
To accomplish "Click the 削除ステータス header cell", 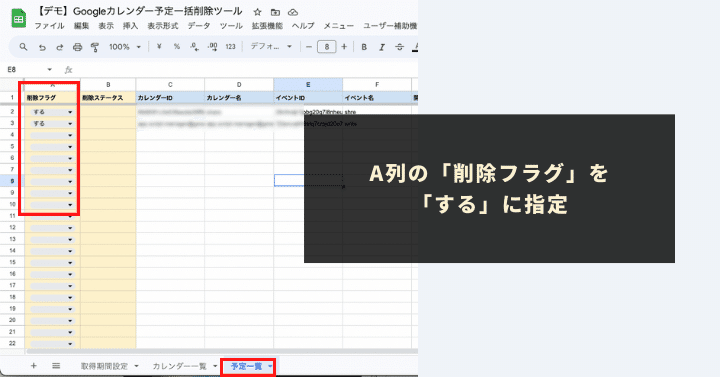I will tap(108, 98).
